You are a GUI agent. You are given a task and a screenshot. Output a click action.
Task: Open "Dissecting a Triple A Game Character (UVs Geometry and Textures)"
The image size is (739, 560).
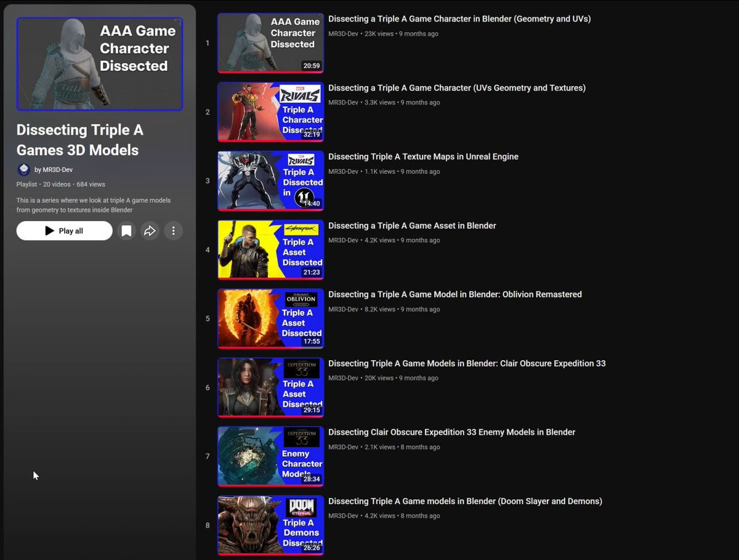pyautogui.click(x=457, y=88)
